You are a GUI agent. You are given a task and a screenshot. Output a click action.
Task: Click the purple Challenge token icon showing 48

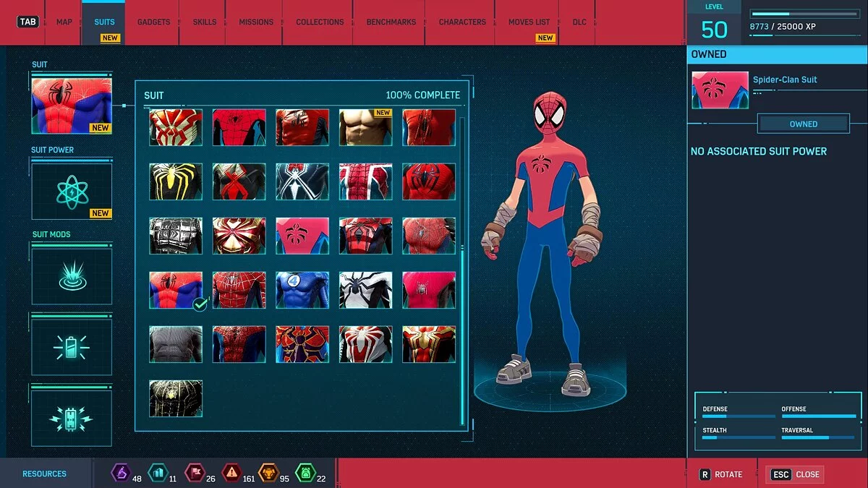pyautogui.click(x=120, y=474)
